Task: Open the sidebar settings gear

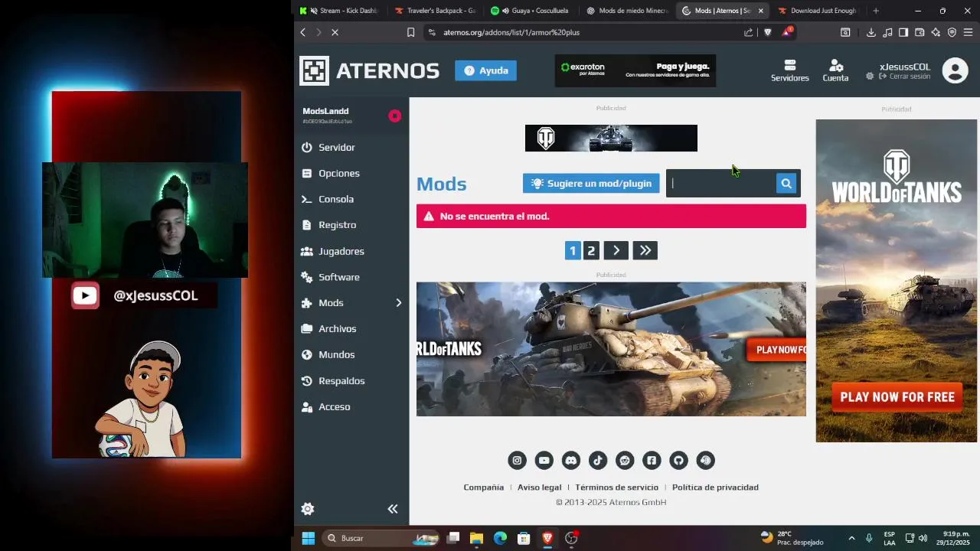Action: [308, 509]
